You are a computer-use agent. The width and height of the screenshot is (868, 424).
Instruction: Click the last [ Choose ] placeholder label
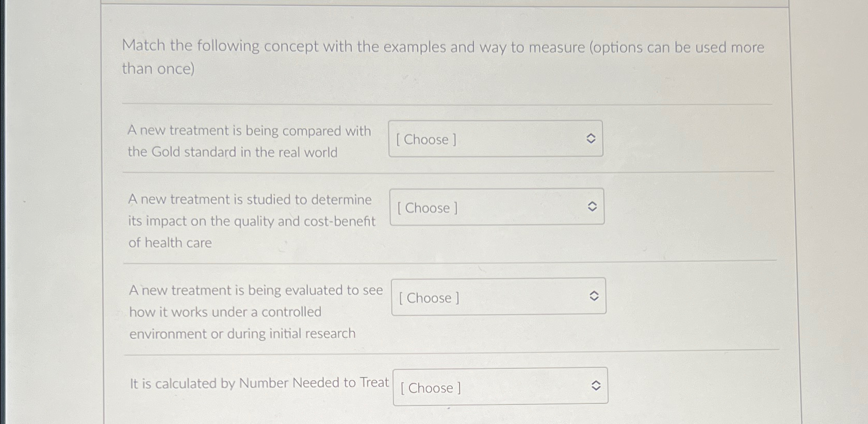pyautogui.click(x=430, y=388)
